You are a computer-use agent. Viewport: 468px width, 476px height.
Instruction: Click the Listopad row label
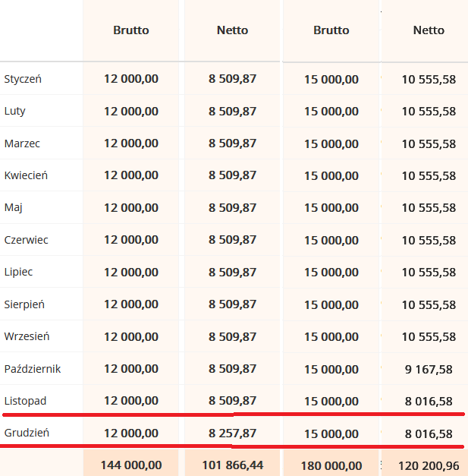(25, 400)
